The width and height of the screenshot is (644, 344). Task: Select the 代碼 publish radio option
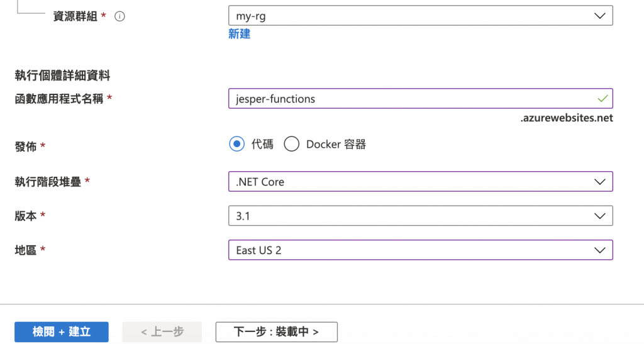(x=237, y=144)
